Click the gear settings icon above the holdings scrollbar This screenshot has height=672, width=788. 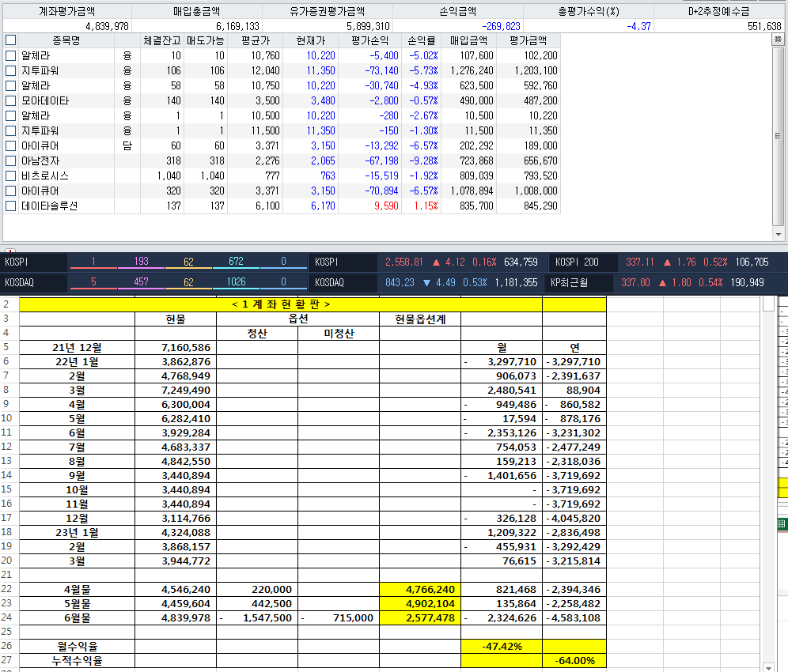[x=780, y=38]
